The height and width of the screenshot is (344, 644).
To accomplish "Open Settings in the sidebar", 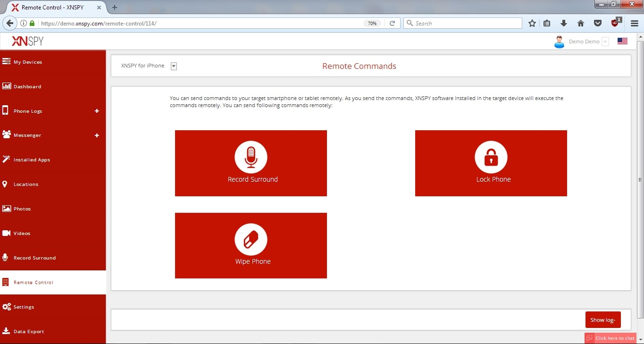I will (53, 307).
